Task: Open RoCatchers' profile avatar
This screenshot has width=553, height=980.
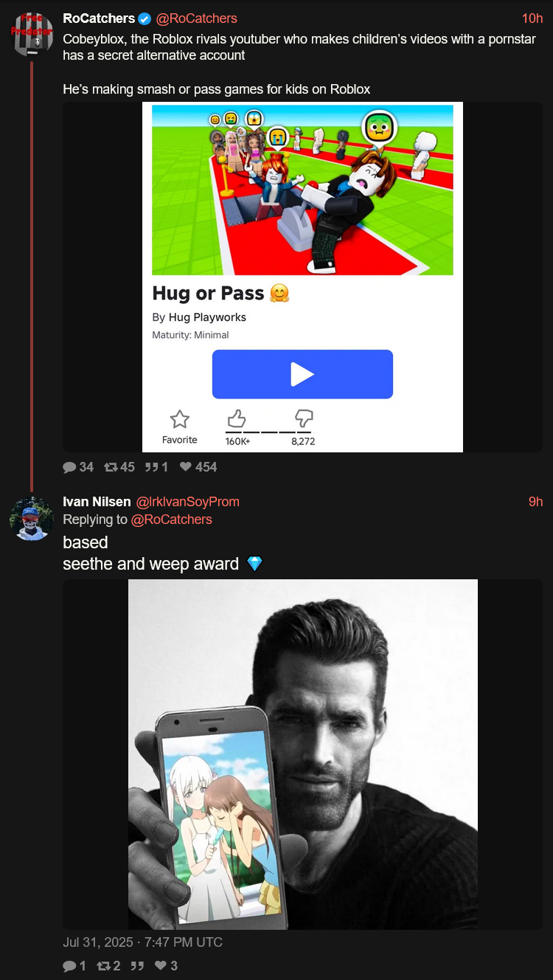Action: [32, 34]
